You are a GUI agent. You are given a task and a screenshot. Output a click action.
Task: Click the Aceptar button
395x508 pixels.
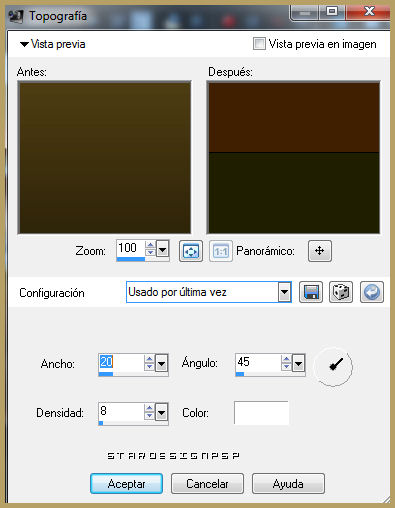tap(126, 484)
